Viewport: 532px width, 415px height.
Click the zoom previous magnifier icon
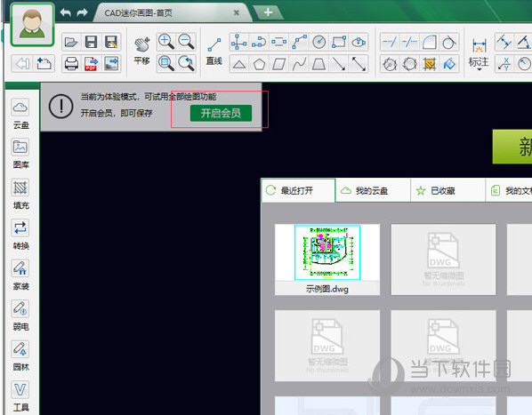[186, 63]
